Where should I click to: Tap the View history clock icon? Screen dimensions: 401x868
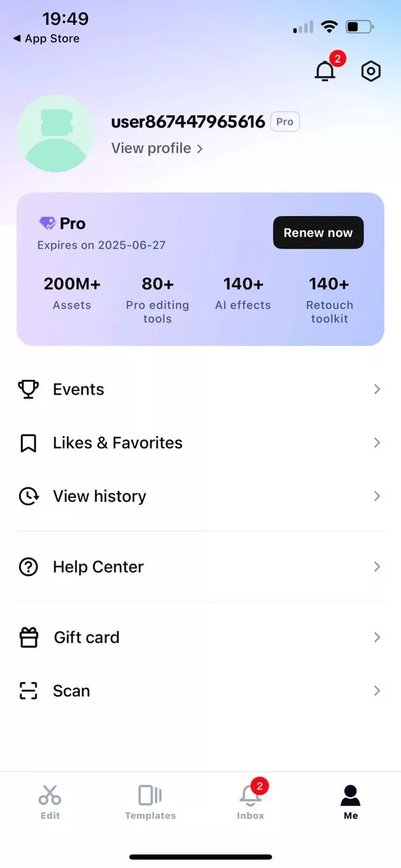coord(28,496)
